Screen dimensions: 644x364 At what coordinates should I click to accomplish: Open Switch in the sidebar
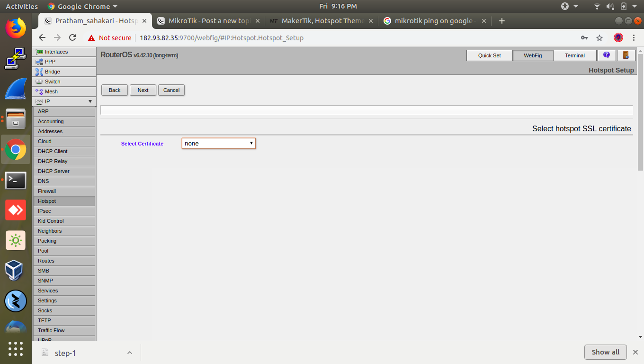point(64,82)
